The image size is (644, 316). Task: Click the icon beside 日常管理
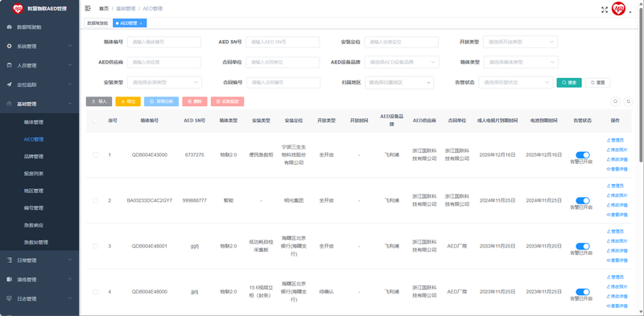click(9, 261)
